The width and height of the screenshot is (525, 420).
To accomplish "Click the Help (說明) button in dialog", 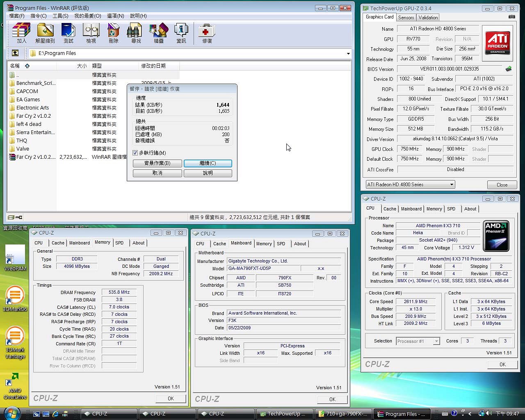I will click(x=208, y=173).
